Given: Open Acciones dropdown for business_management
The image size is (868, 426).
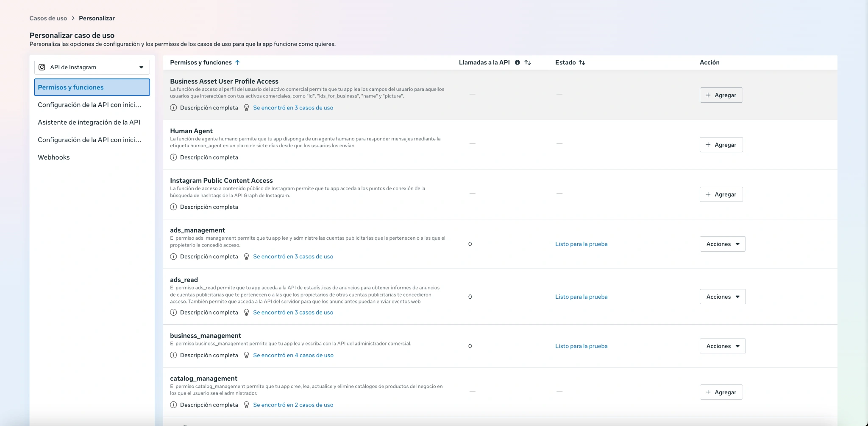Looking at the screenshot, I should pos(723,346).
